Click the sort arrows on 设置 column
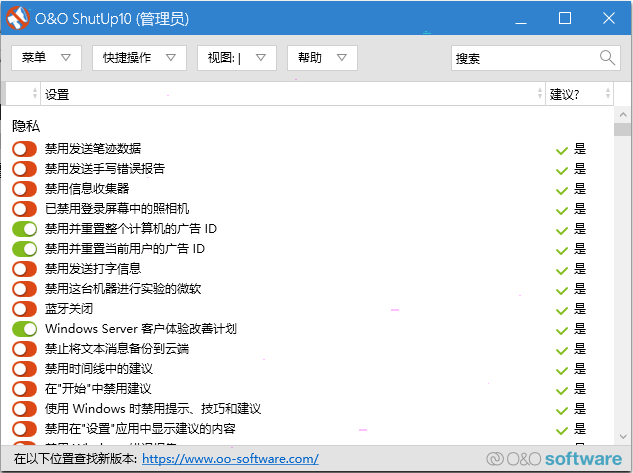This screenshot has height=473, width=633. (x=540, y=94)
